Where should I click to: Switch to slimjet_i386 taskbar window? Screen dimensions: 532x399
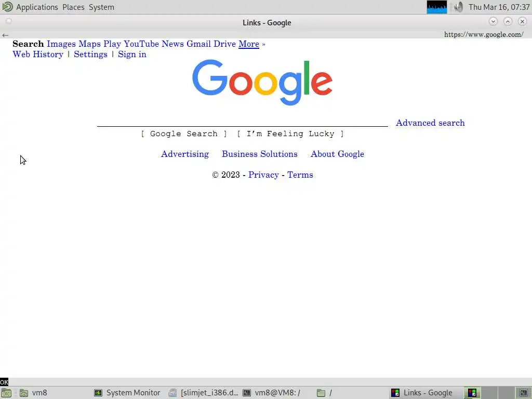click(x=204, y=393)
